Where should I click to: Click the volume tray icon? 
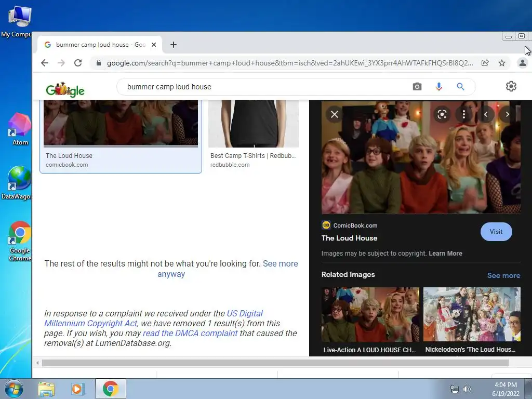point(467,389)
